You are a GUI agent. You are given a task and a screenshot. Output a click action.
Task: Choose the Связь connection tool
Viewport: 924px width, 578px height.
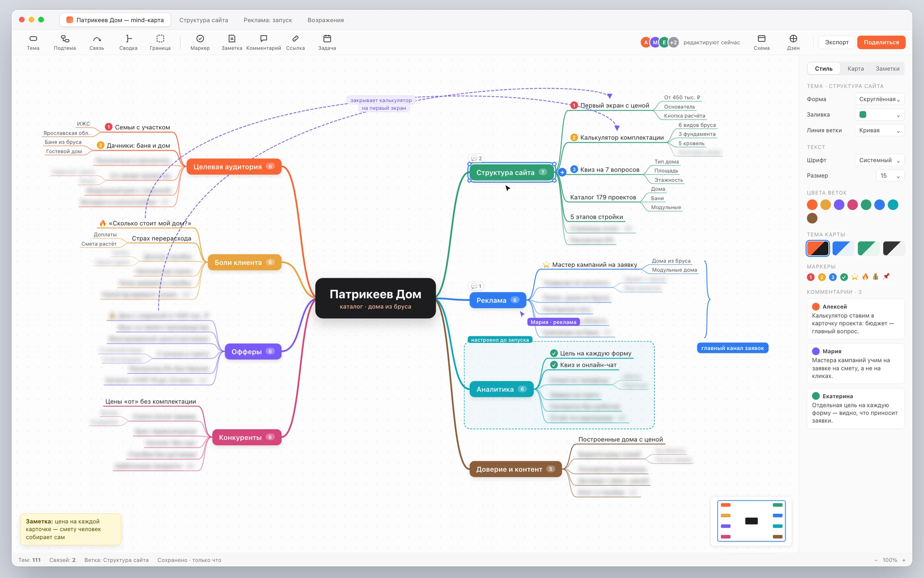97,42
